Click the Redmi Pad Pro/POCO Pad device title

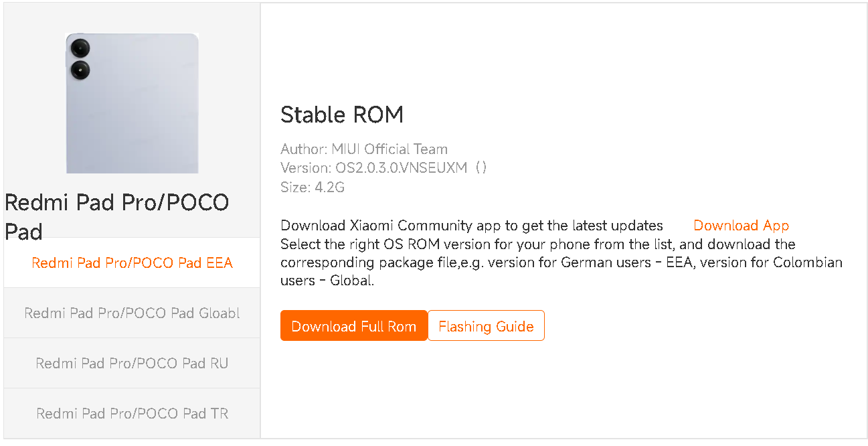pyautogui.click(x=116, y=216)
